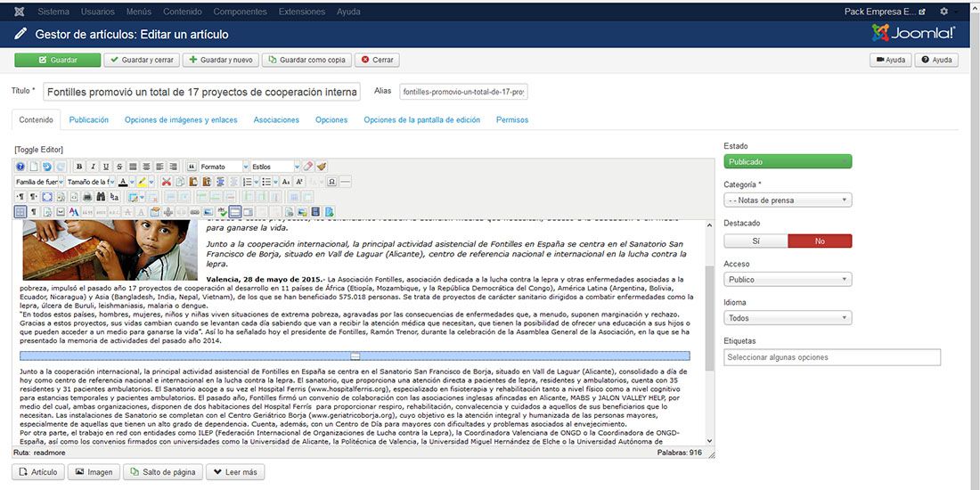
Task: Open the Contenido menu
Action: point(183,12)
